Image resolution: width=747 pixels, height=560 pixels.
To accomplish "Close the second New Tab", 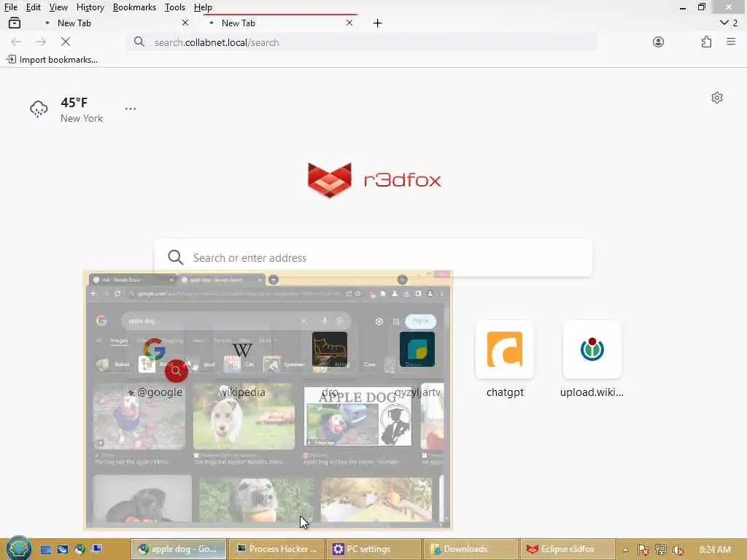I will 349,23.
